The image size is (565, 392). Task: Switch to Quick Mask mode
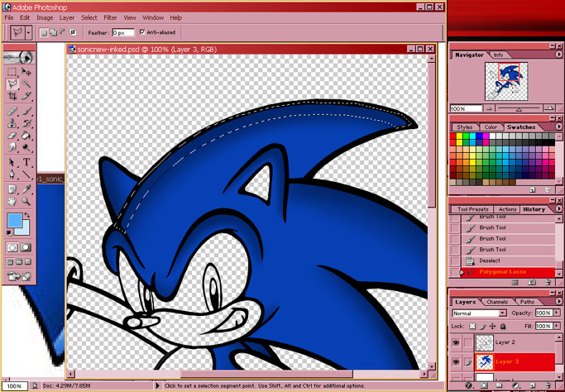coord(26,248)
